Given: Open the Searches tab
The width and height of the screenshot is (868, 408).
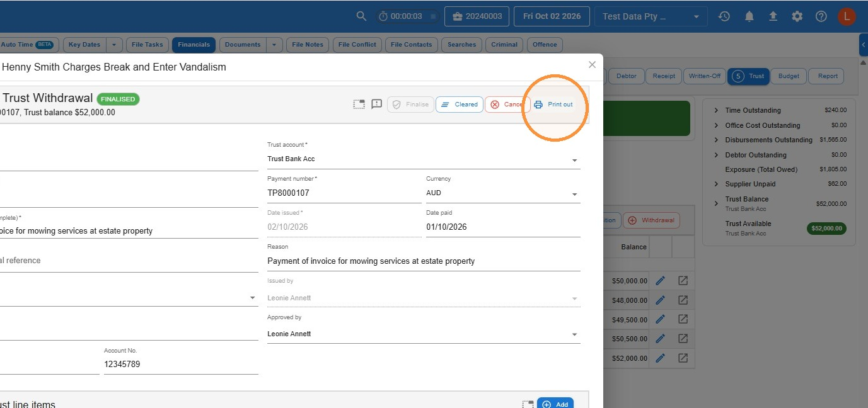Looking at the screenshot, I should (x=461, y=45).
